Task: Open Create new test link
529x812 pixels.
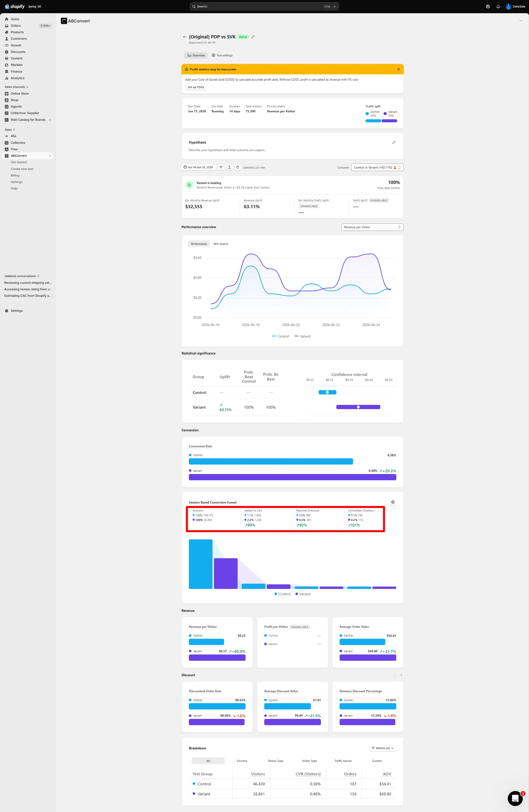Action: point(22,169)
